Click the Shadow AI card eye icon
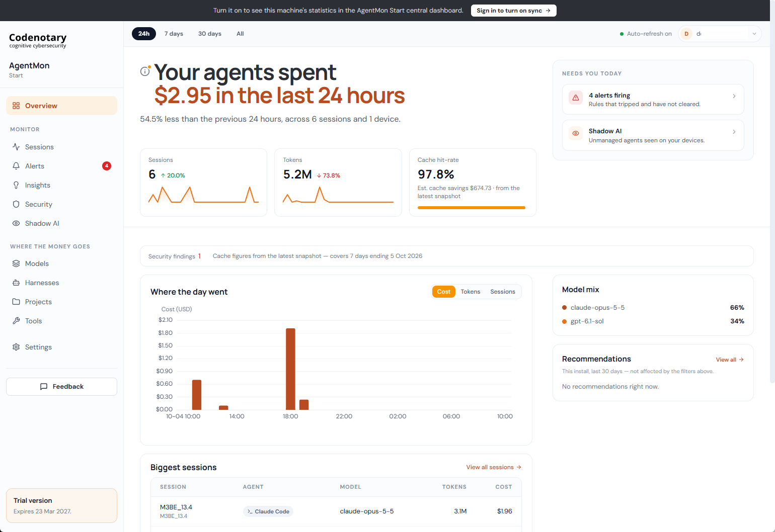775x532 pixels. click(x=576, y=133)
